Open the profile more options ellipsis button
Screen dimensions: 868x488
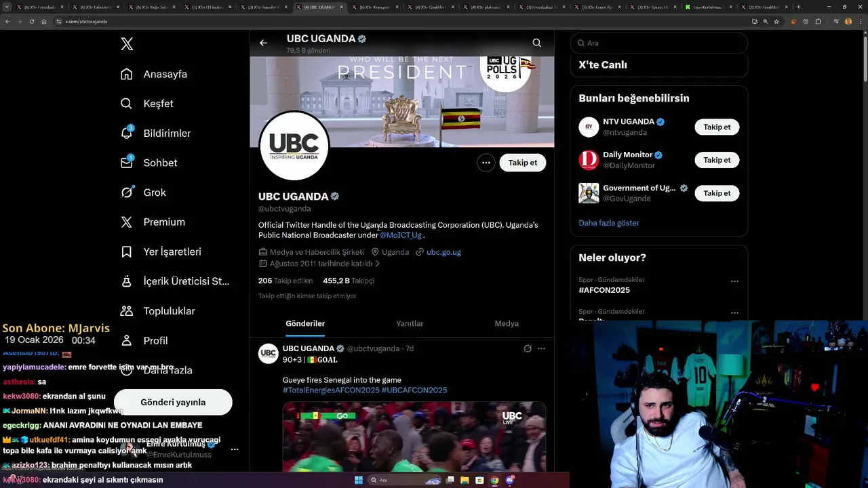click(x=486, y=163)
